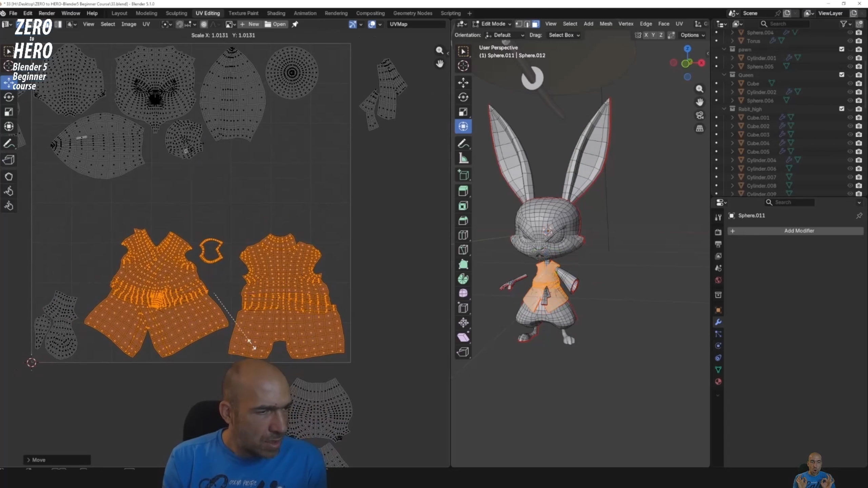
Task: Switch to the Texture Paint workspace tab
Action: point(243,13)
